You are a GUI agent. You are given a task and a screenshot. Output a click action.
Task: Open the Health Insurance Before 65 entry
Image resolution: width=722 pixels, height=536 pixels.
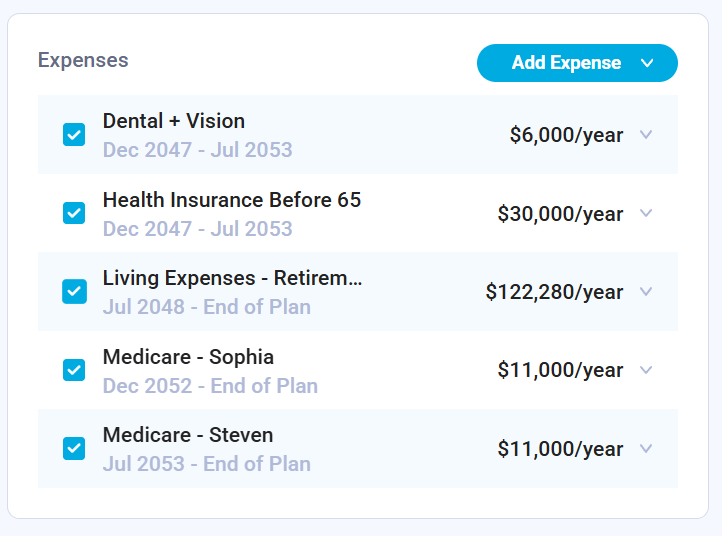tap(232, 200)
